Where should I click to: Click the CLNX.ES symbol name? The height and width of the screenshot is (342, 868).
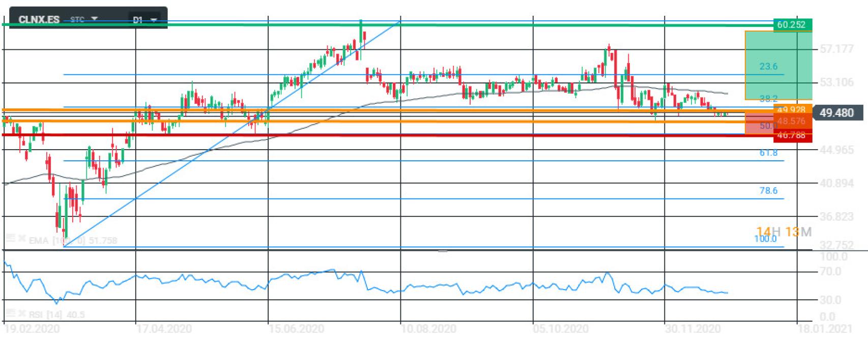click(x=39, y=20)
